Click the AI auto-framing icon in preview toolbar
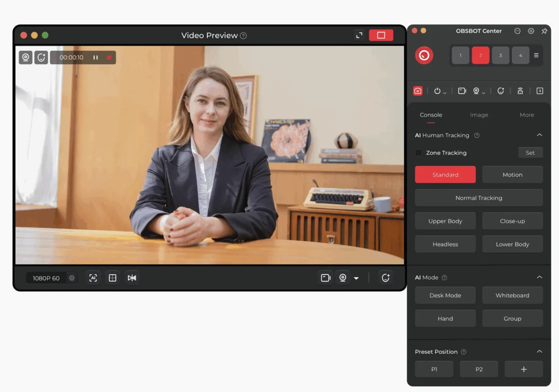 coord(93,278)
